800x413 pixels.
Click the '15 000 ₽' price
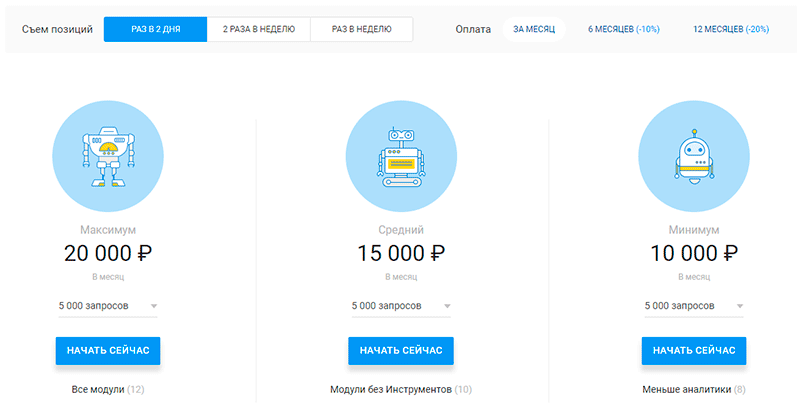point(401,253)
